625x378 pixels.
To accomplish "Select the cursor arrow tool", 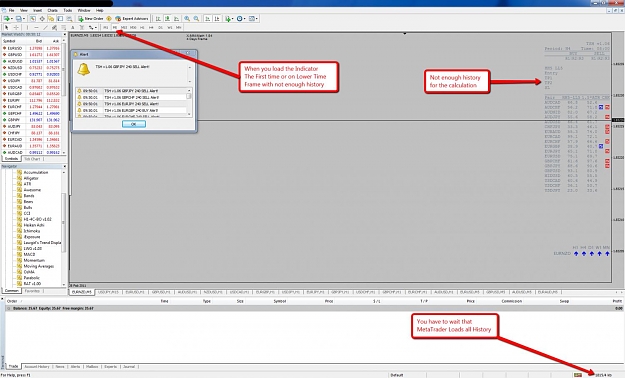I will pos(7,28).
